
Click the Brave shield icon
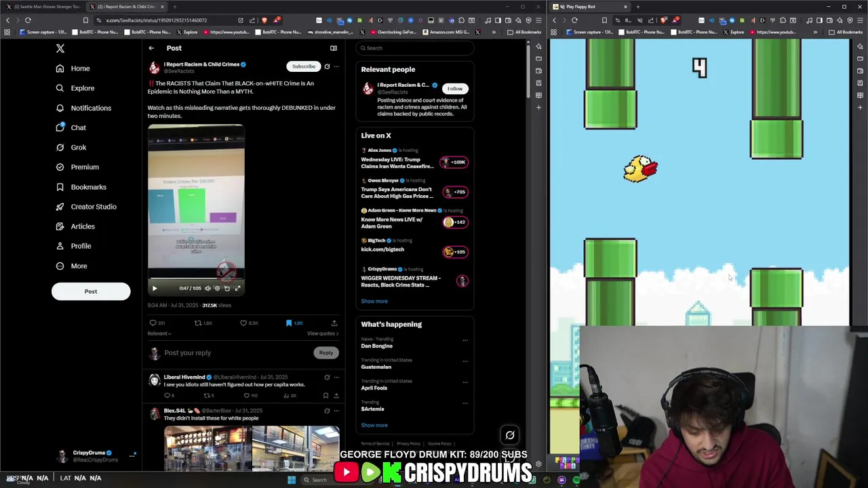264,20
